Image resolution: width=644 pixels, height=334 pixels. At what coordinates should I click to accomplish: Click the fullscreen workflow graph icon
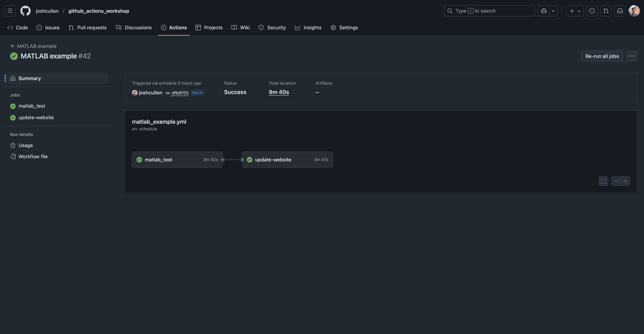603,181
